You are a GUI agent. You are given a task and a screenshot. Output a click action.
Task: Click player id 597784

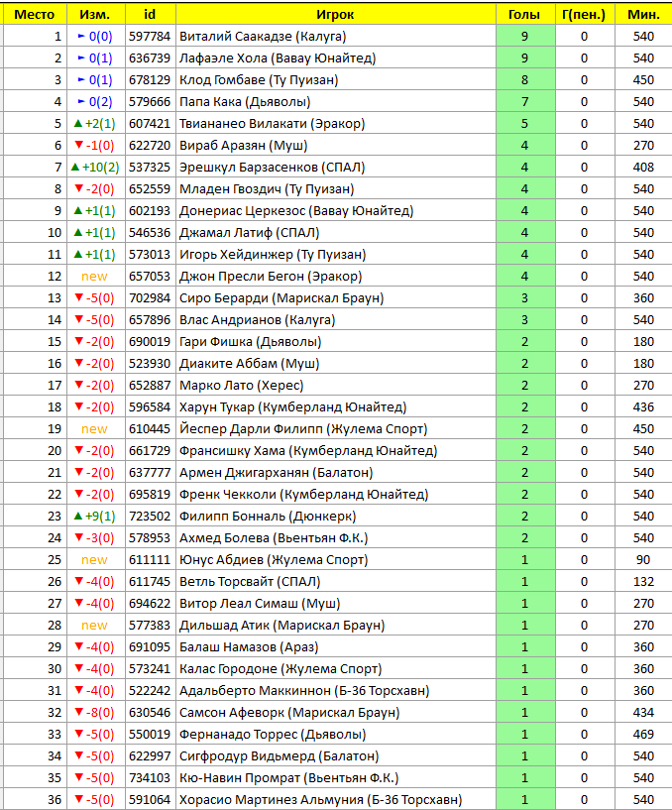(150, 37)
